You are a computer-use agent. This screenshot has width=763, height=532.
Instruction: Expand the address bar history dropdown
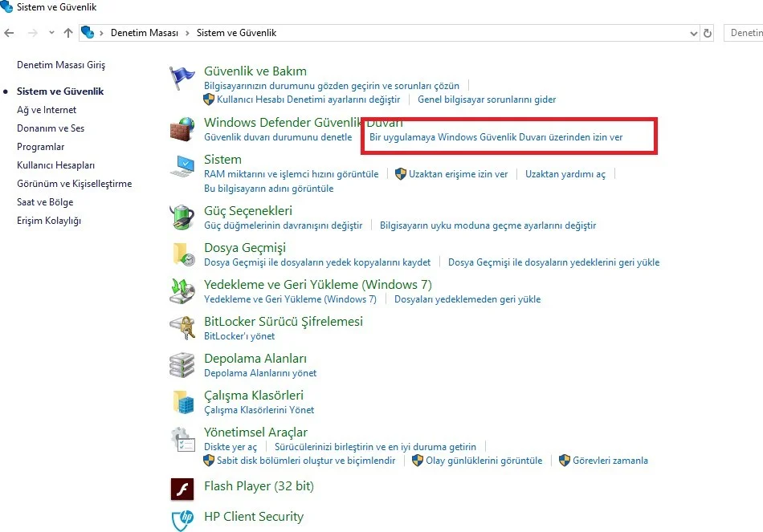pyautogui.click(x=694, y=34)
